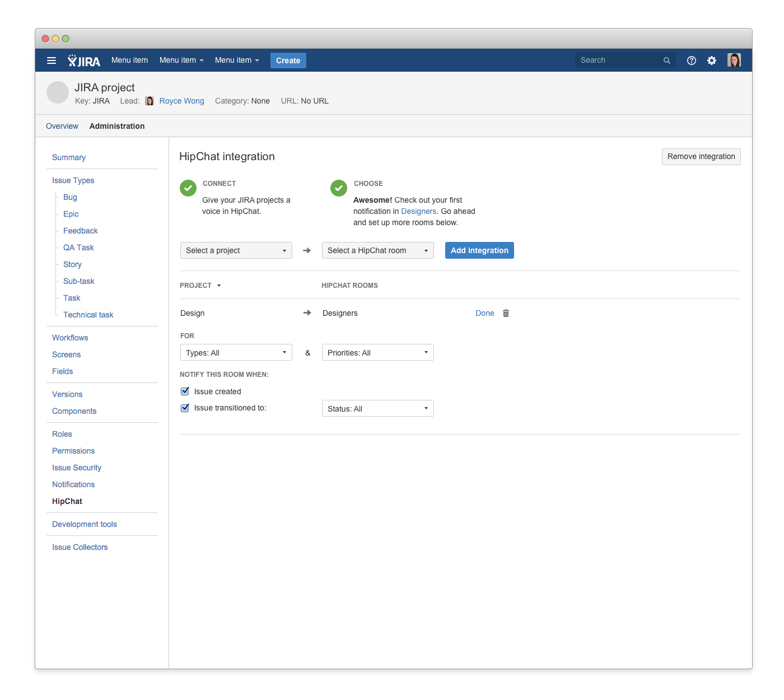Switch to the Overview tab
This screenshot has height=700, width=784.
pyautogui.click(x=62, y=126)
